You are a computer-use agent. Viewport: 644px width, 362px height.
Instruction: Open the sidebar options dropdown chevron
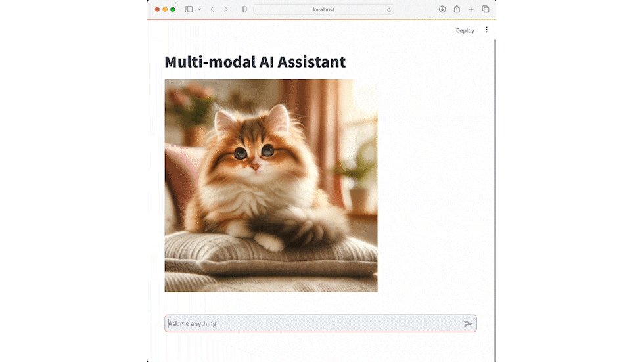click(200, 9)
